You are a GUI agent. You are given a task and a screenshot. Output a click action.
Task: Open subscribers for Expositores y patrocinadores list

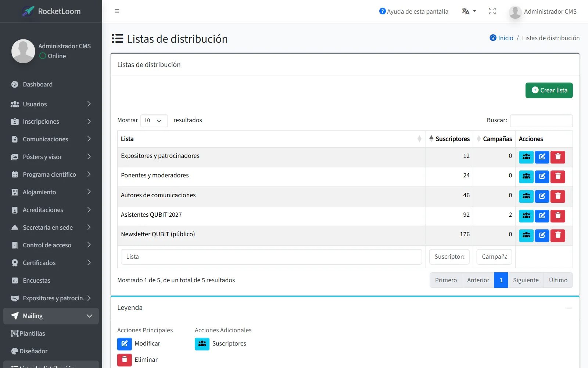526,157
